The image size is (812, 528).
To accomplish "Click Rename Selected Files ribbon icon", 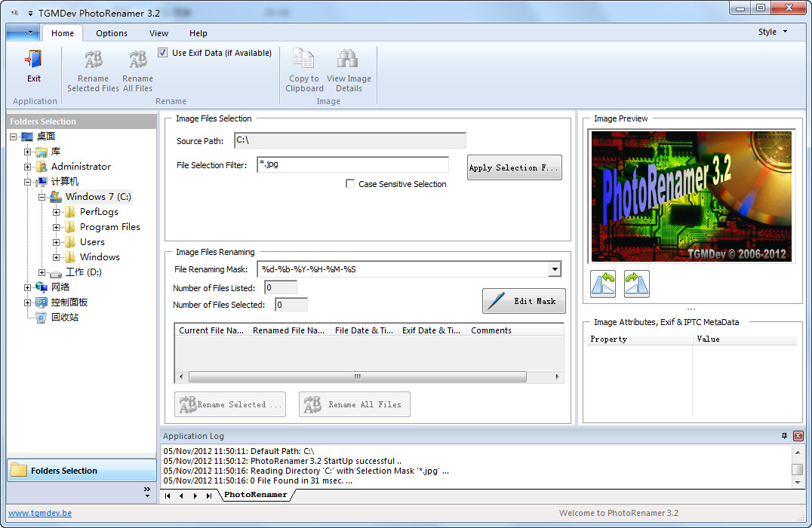I will [94, 59].
